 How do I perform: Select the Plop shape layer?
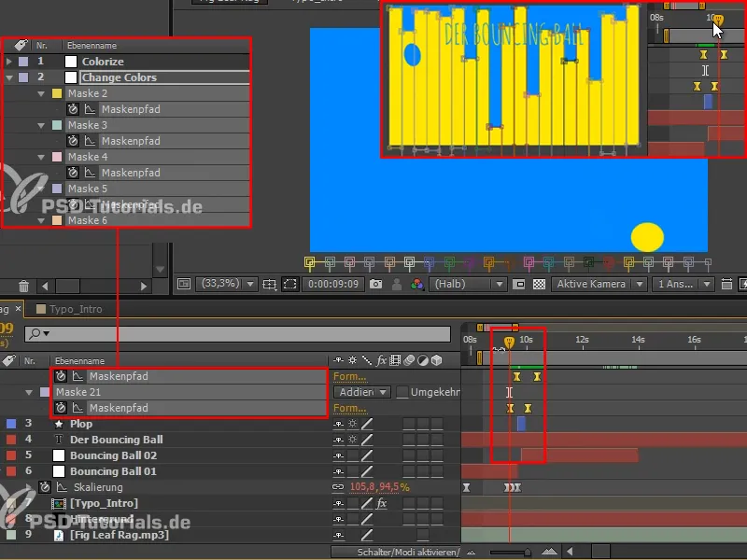coord(81,424)
